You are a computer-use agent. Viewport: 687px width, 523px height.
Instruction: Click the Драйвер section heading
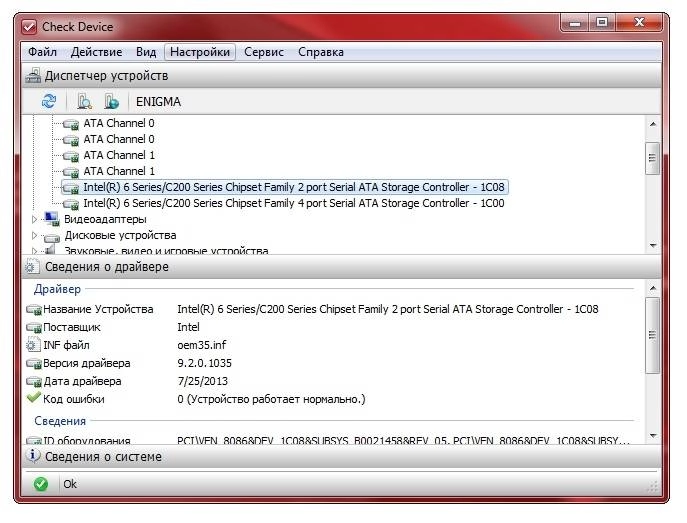click(x=57, y=289)
